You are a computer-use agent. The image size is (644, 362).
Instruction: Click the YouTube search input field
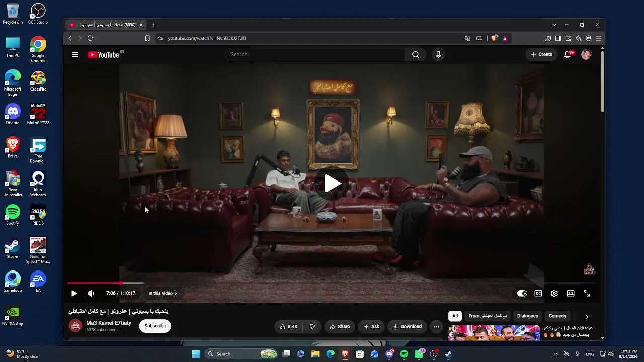pos(315,55)
